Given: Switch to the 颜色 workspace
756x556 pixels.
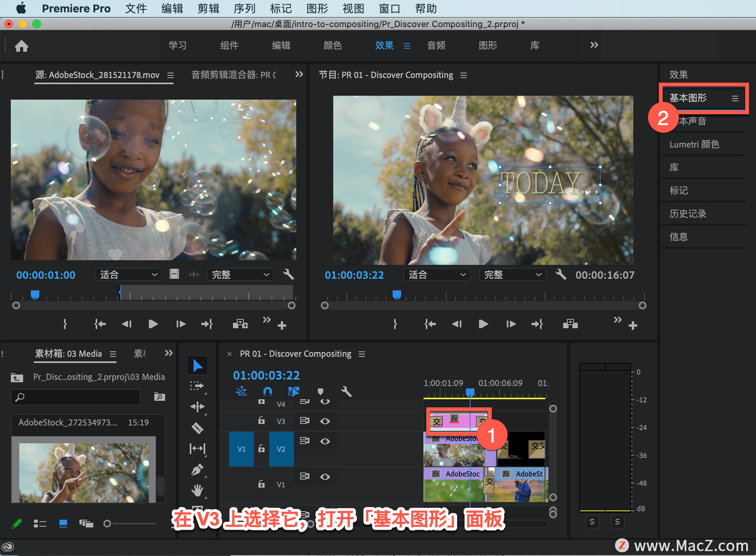Looking at the screenshot, I should (x=332, y=45).
